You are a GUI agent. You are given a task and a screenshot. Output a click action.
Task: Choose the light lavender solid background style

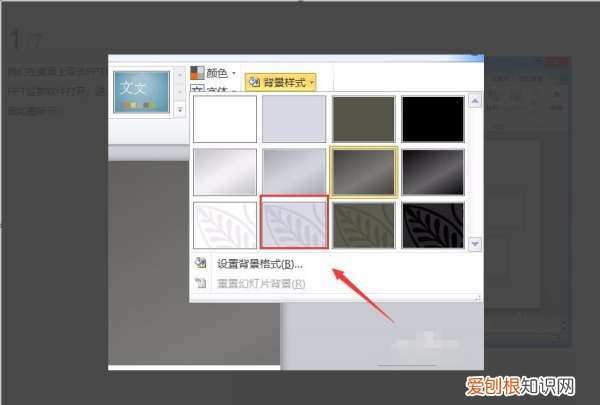294,119
